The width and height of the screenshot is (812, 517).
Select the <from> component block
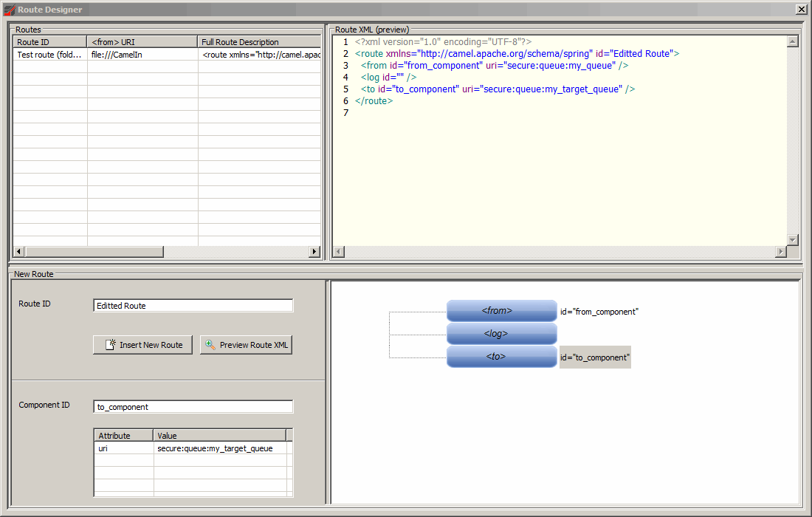501,311
